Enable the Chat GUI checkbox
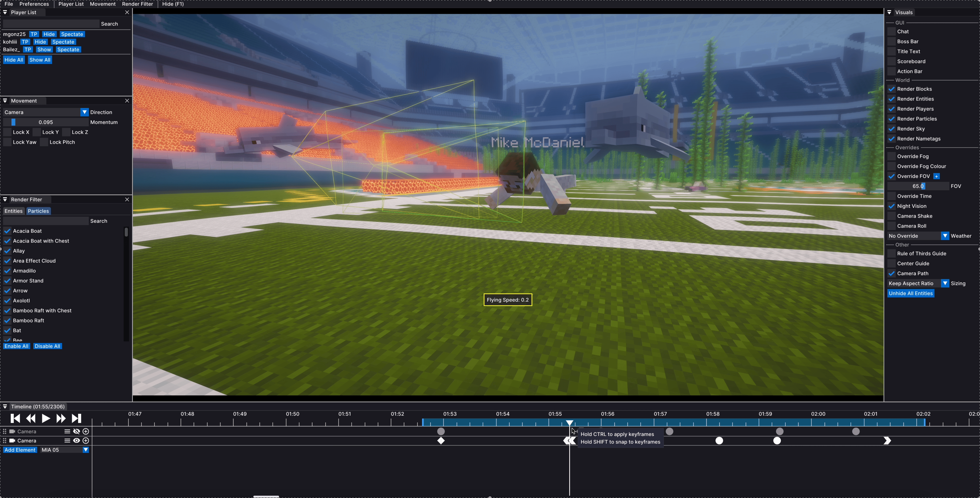 (x=891, y=32)
